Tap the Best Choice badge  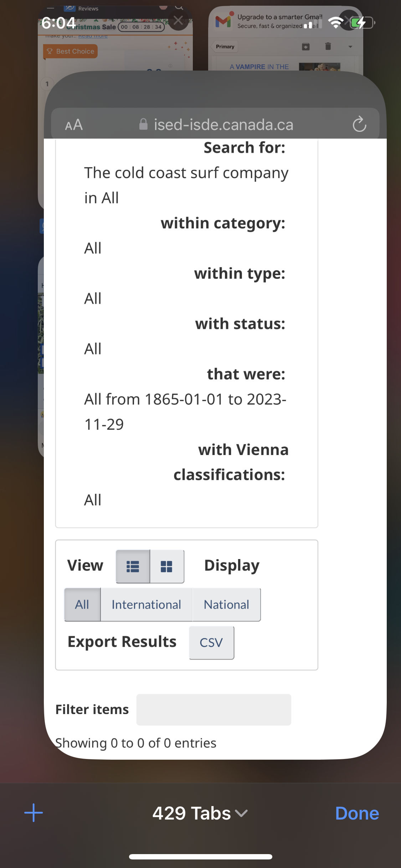(71, 51)
